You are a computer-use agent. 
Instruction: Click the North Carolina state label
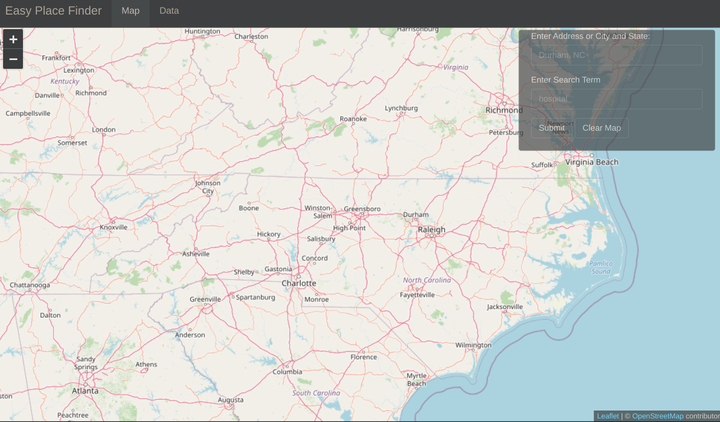click(x=427, y=280)
